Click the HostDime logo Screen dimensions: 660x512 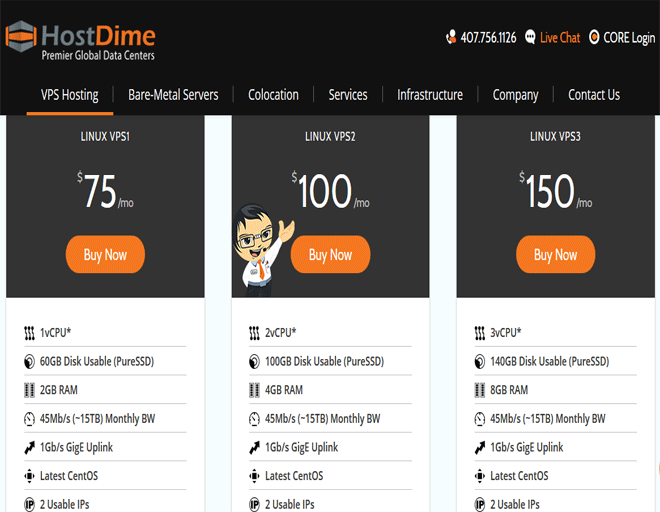pyautogui.click(x=80, y=41)
